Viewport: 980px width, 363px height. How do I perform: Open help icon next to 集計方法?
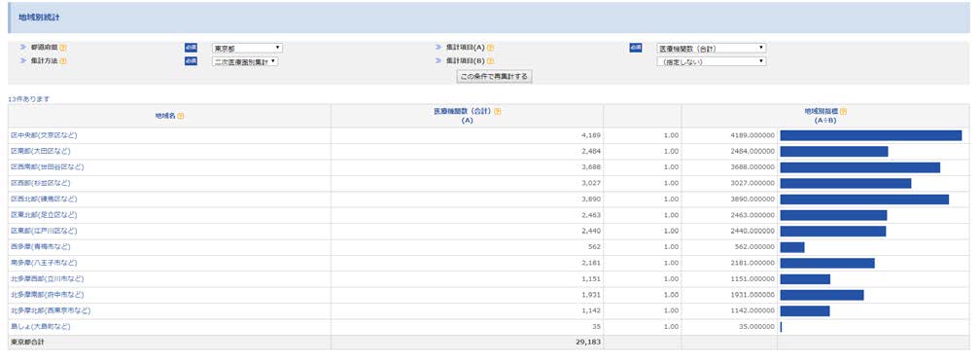63,60
